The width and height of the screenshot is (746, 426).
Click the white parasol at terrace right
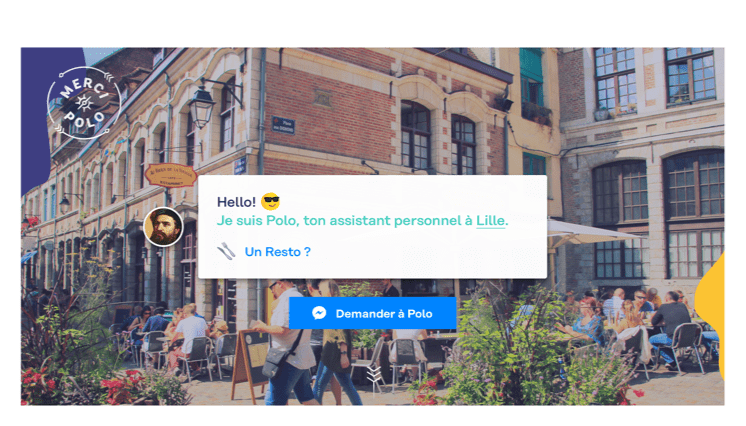click(592, 232)
